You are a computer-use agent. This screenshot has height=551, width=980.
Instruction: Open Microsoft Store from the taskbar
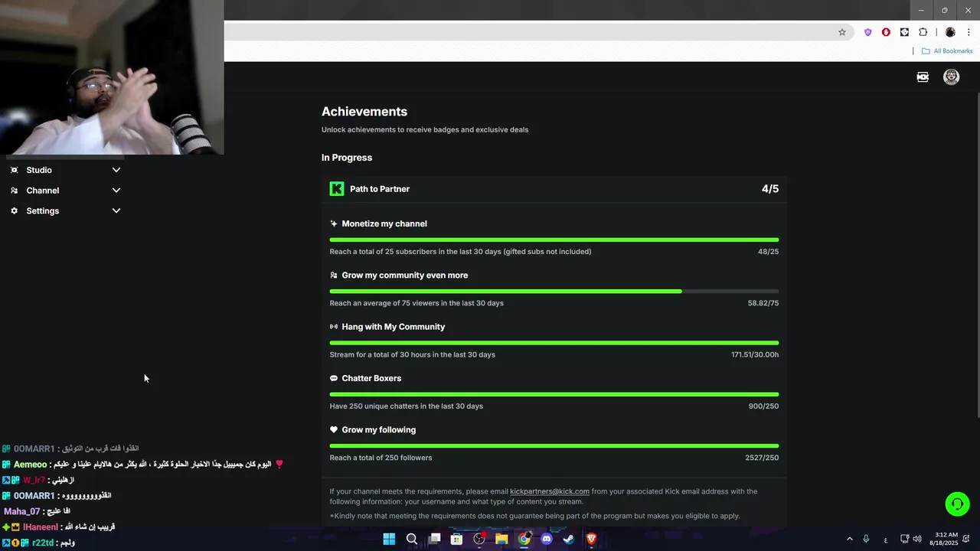coord(456,539)
